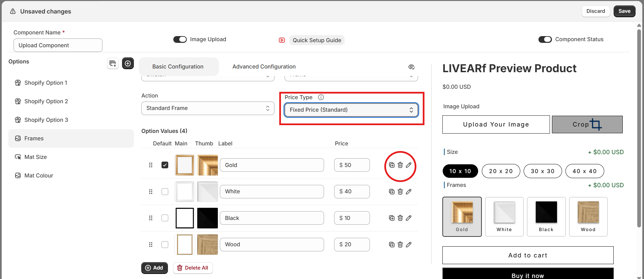Image resolution: width=644 pixels, height=279 pixels.
Task: Select the Mat Colour option
Action: click(71, 175)
